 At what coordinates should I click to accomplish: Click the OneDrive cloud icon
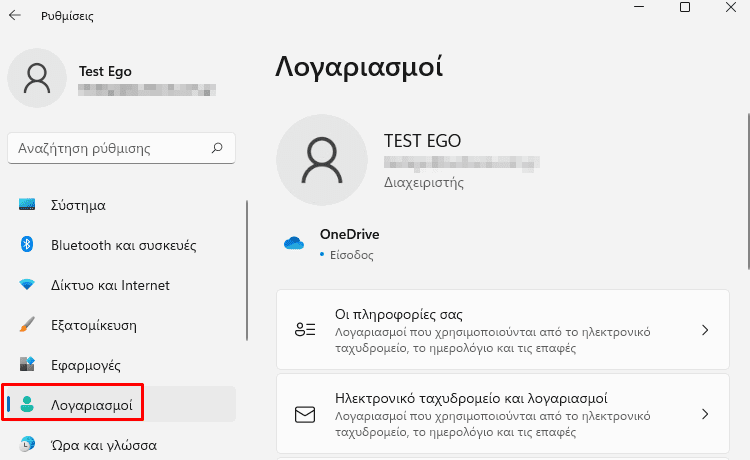coord(294,243)
